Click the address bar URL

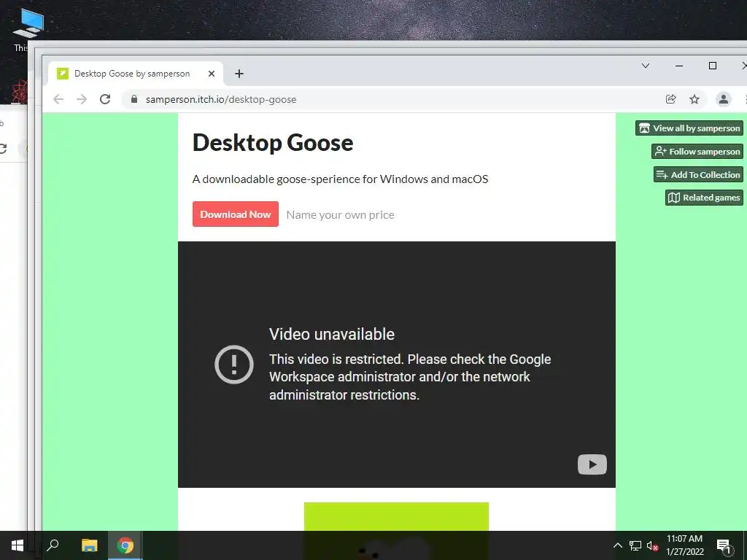click(221, 99)
